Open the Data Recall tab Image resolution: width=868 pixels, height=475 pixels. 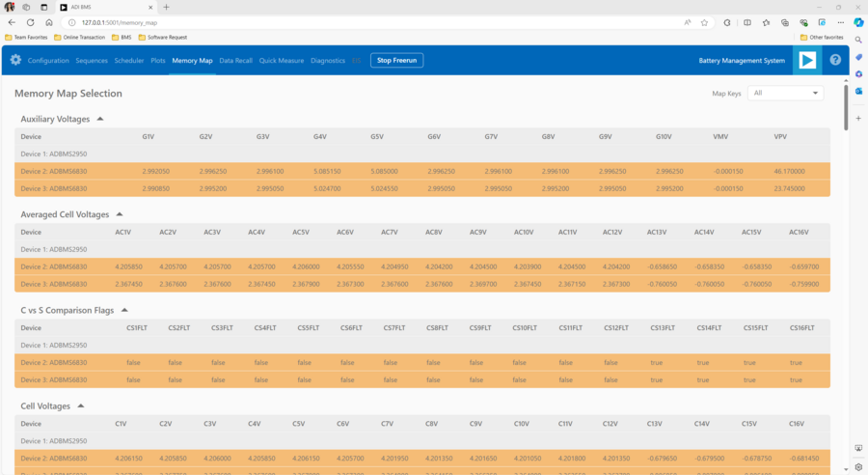(235, 60)
